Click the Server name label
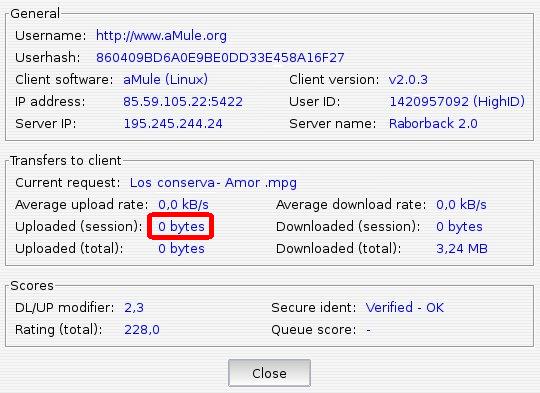Image resolution: width=540 pixels, height=393 pixels. [x=333, y=124]
